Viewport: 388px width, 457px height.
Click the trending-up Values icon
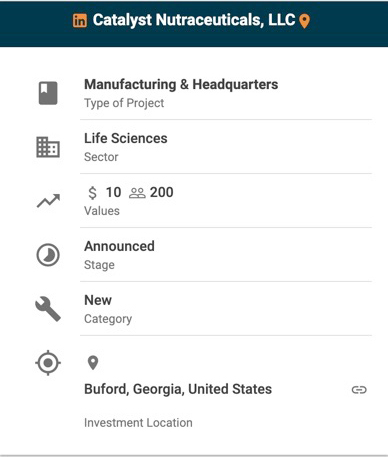click(48, 201)
